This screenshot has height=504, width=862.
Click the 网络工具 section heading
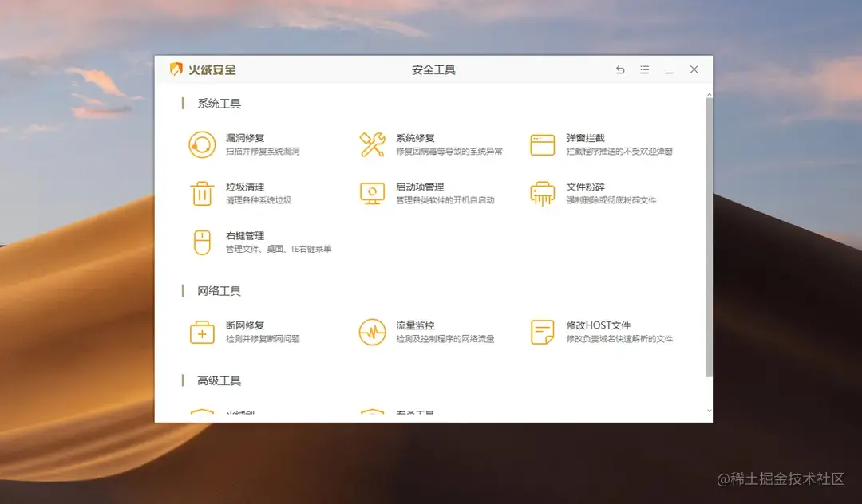click(219, 291)
